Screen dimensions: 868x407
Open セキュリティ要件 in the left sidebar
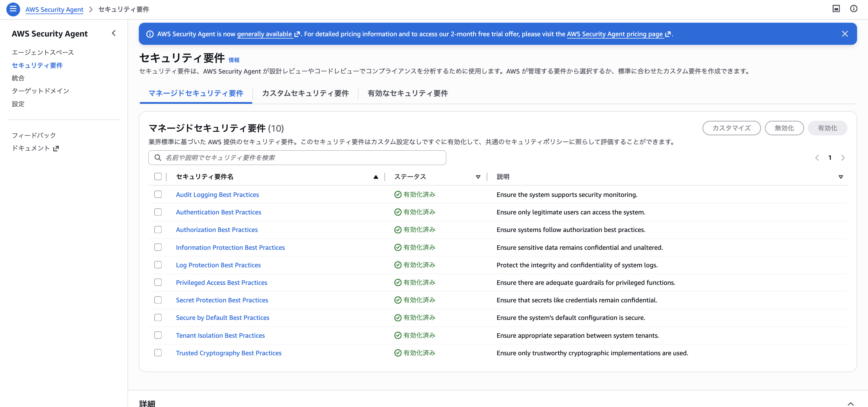click(37, 65)
